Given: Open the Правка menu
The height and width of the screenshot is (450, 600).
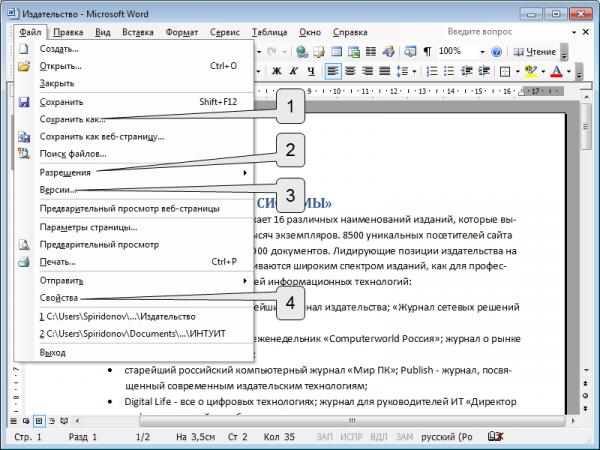Looking at the screenshot, I should pyautogui.click(x=68, y=32).
